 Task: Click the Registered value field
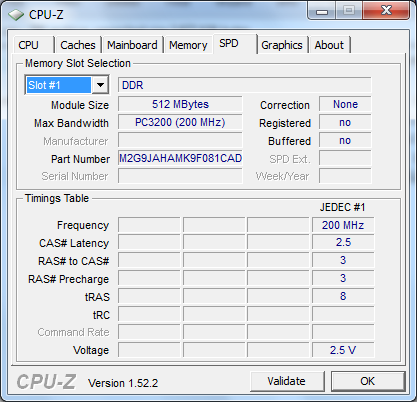click(345, 122)
